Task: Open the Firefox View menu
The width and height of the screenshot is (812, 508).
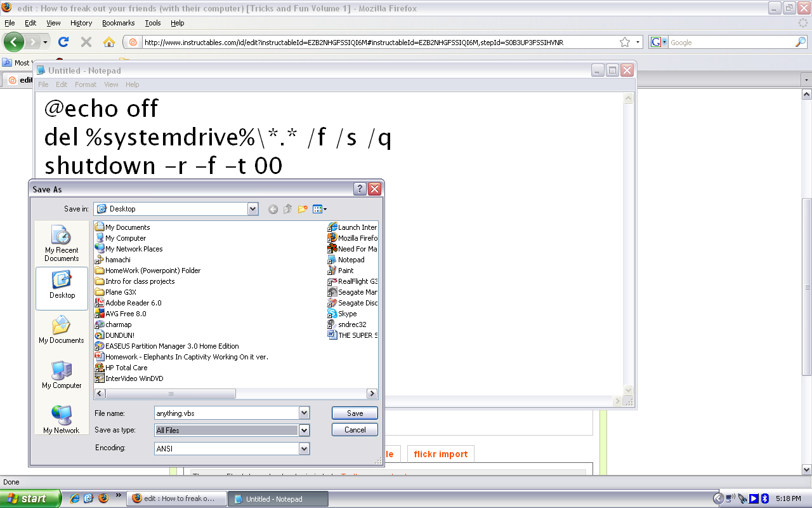Action: (x=53, y=23)
